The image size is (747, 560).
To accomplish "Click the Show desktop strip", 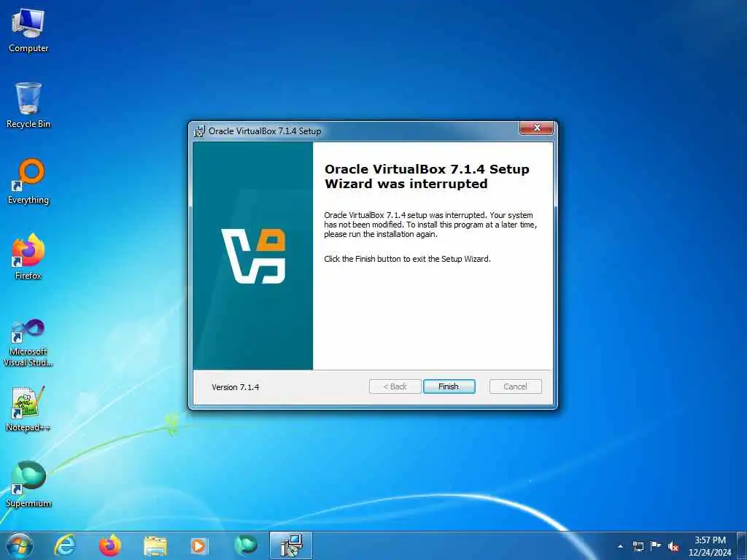I will click(742, 545).
